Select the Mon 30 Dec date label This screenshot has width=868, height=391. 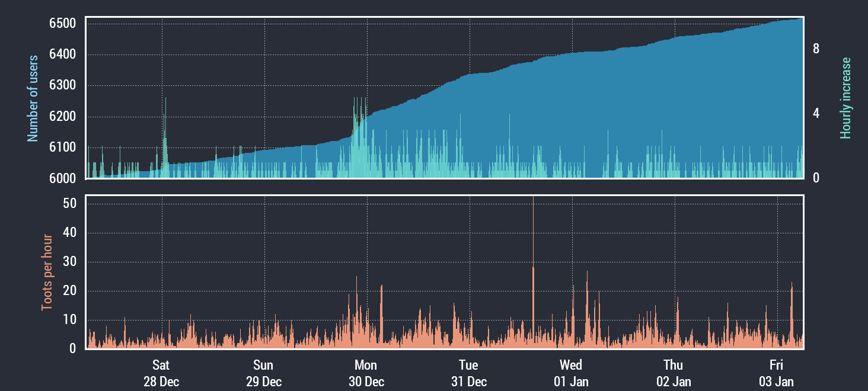(x=366, y=373)
